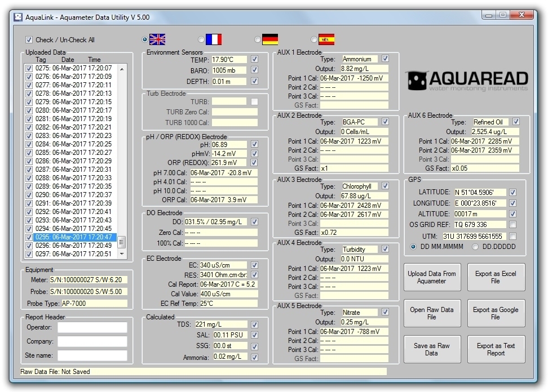This screenshot has width=548, height=392.
Task: Click the Aquaread logo
Action: tap(467, 81)
